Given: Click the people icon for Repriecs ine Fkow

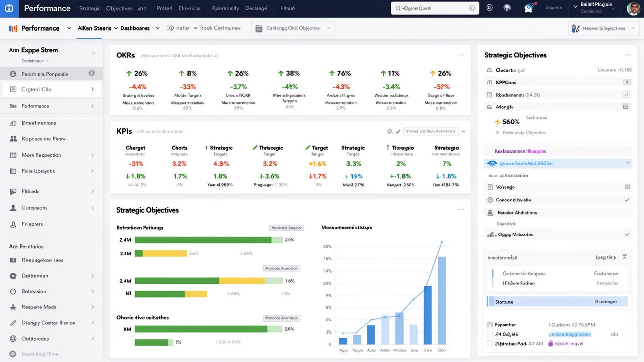Looking at the screenshot, I should point(13,139).
